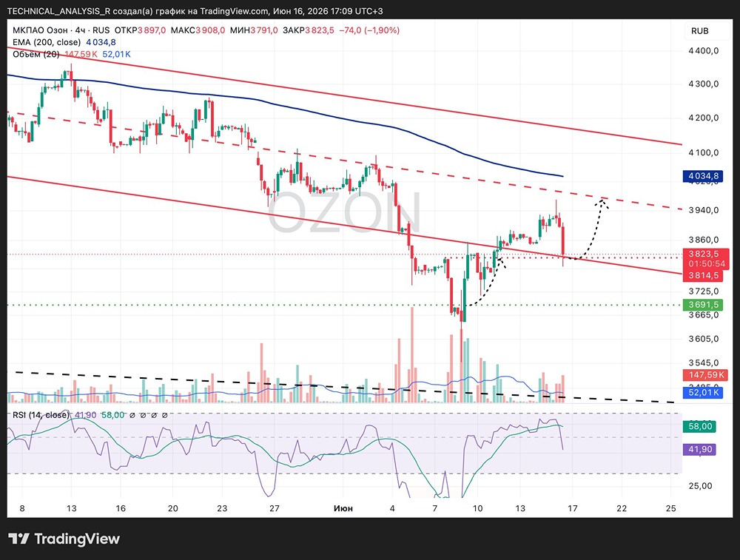740x560 pixels.
Task: Click the 01:50:54 bar countdown timer
Action: [707, 264]
